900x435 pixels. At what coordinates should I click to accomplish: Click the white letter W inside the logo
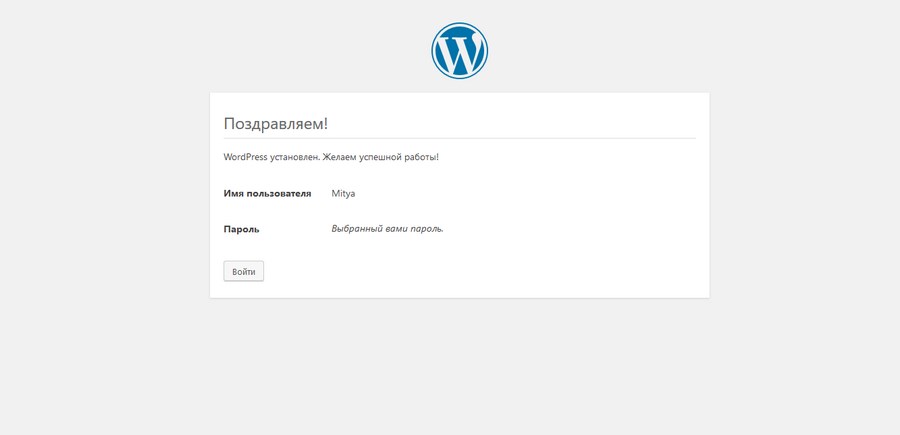459,52
